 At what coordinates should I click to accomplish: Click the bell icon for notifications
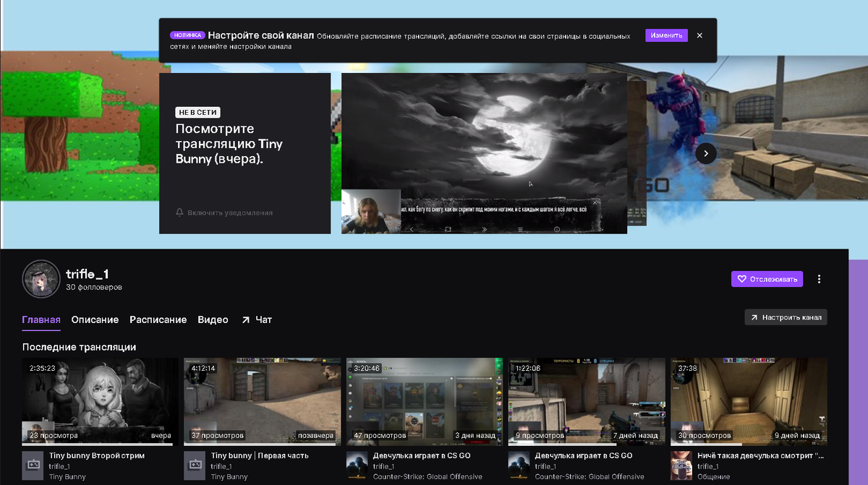180,213
